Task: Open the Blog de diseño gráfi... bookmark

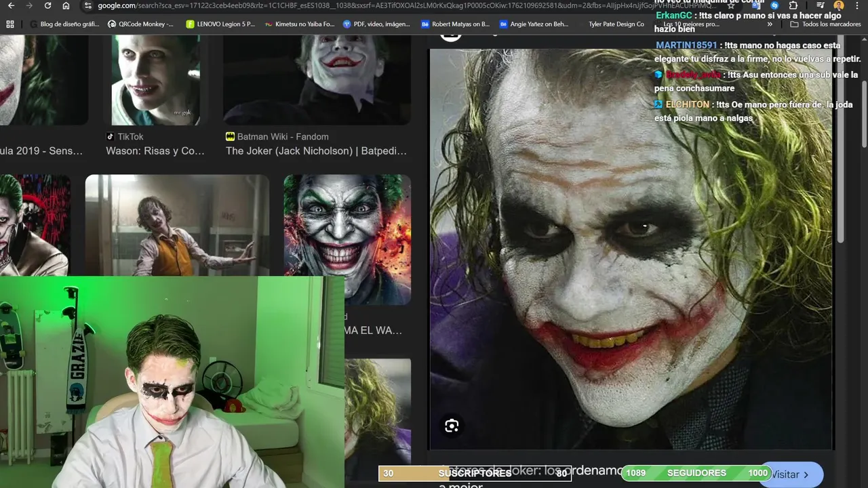Action: pyautogui.click(x=64, y=24)
